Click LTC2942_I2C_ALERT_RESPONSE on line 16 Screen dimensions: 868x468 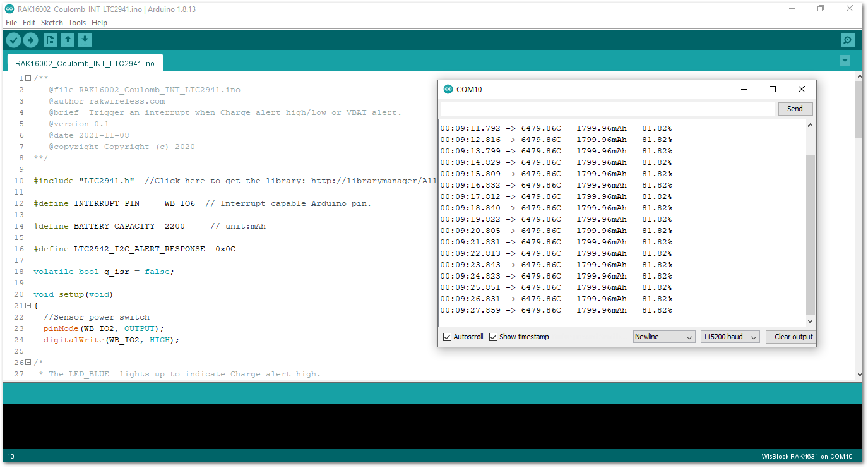pyautogui.click(x=134, y=249)
